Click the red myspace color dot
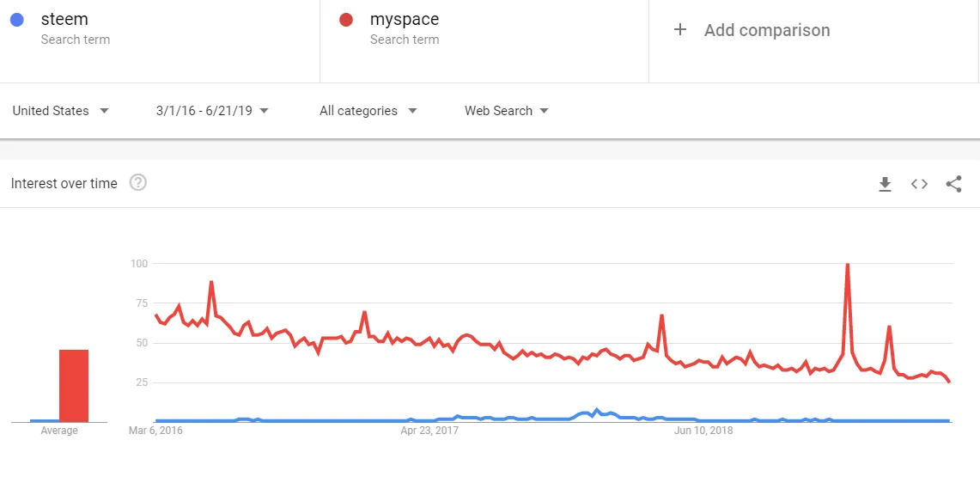This screenshot has height=477, width=980. point(345,20)
